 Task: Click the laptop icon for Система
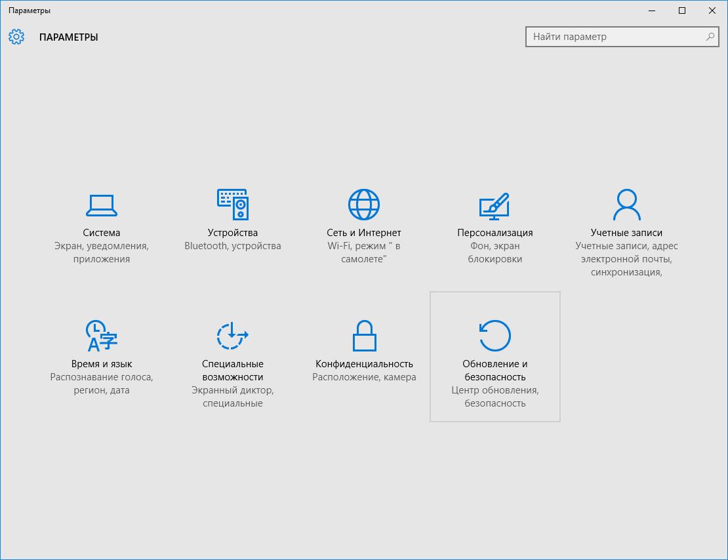pos(102,205)
